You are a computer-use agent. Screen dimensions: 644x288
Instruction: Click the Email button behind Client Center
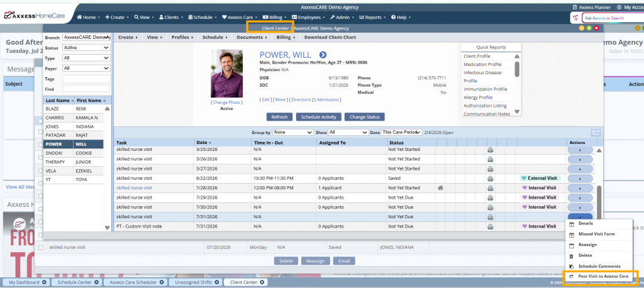[344, 261]
